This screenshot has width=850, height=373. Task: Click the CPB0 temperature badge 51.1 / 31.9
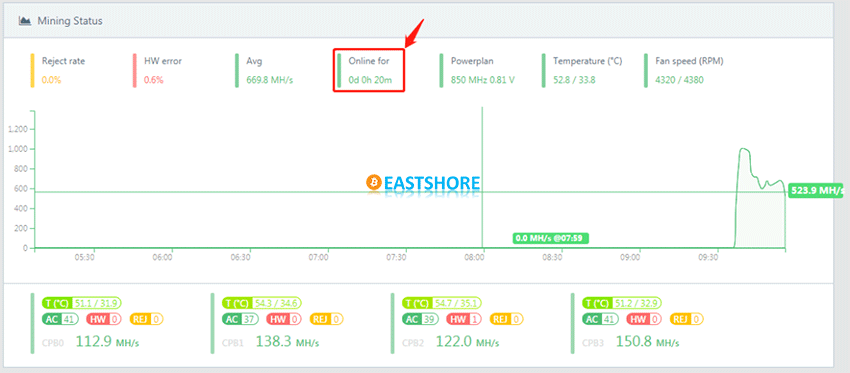pos(81,303)
